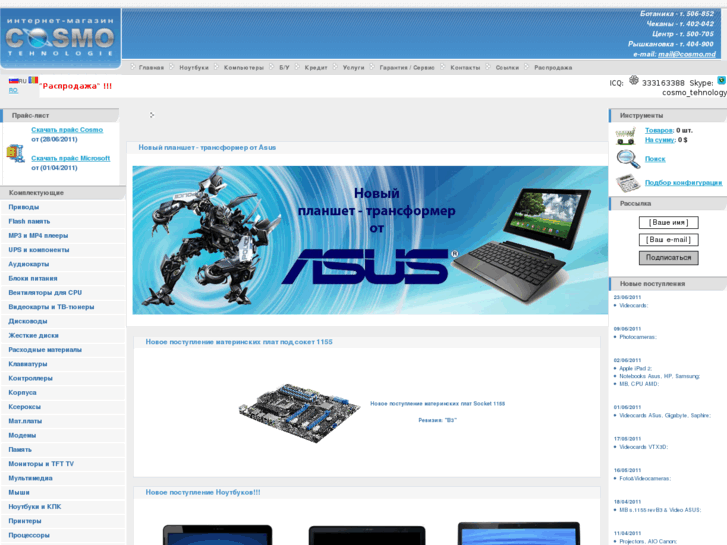Click the Romanian flag language icon
The height and width of the screenshot is (545, 727).
coord(33,80)
